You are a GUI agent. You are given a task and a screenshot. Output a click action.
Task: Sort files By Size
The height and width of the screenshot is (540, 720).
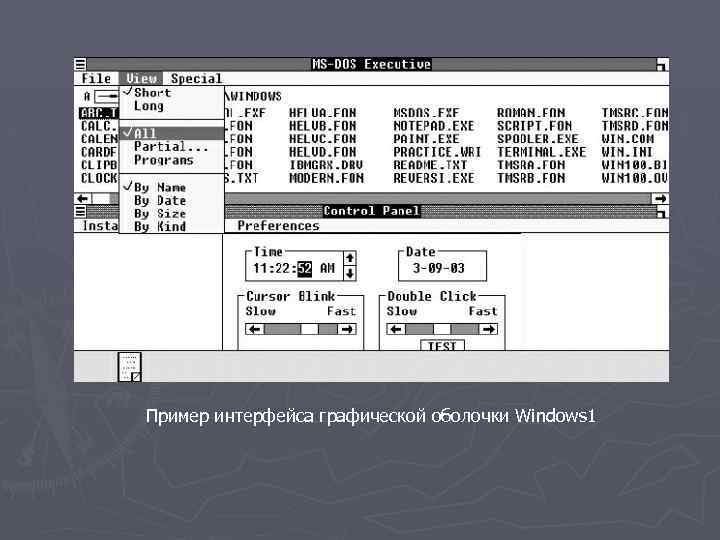pos(172,214)
